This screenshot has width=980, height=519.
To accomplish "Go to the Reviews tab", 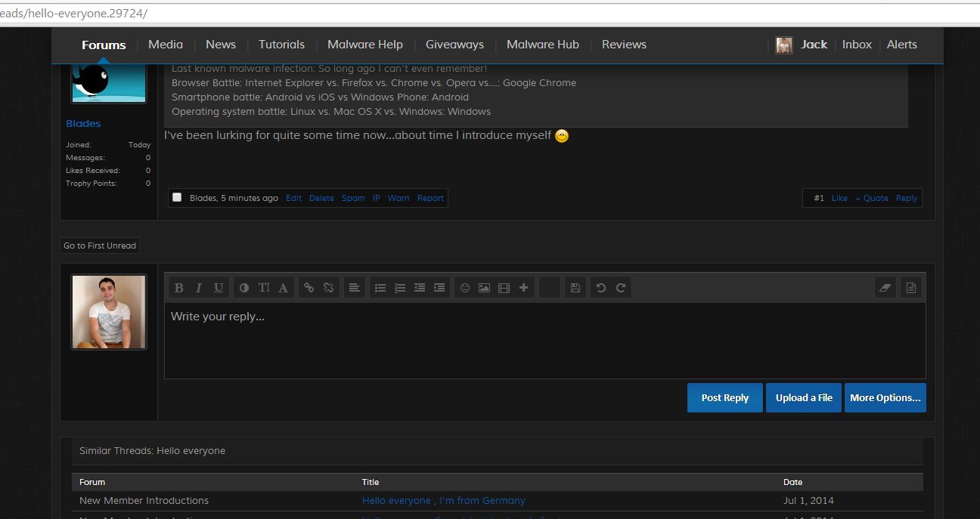I will (x=624, y=45).
